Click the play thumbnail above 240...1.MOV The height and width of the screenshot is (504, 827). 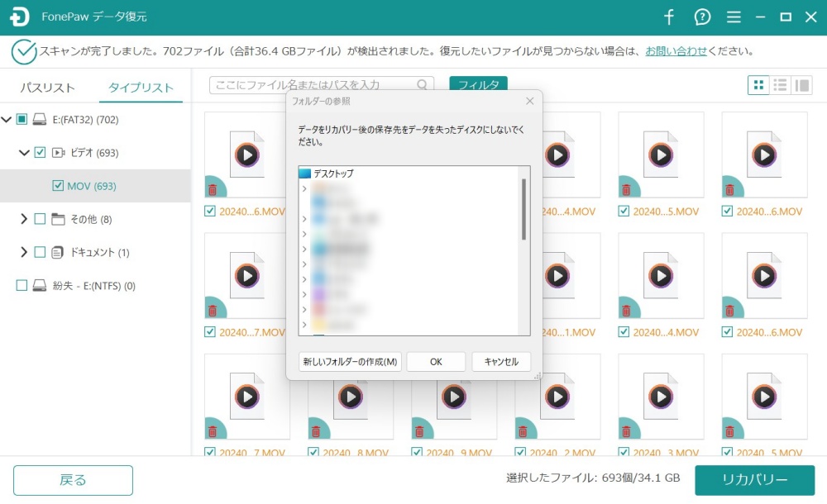tap(557, 276)
